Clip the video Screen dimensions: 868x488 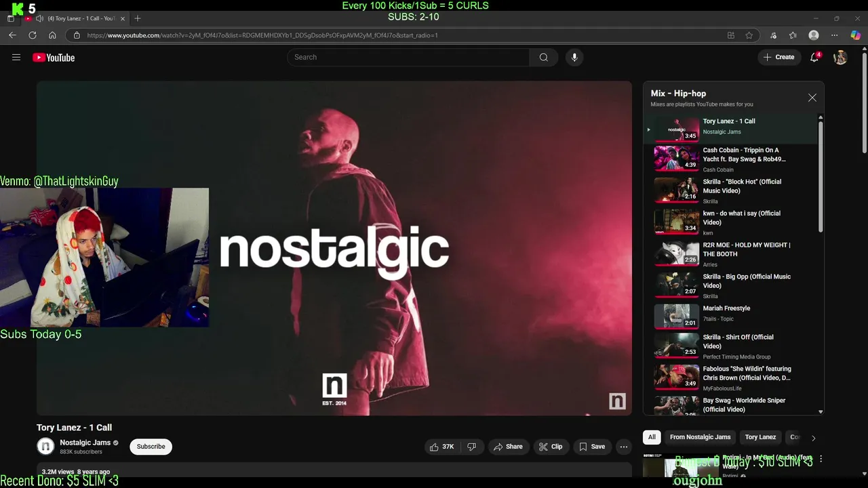(x=551, y=447)
